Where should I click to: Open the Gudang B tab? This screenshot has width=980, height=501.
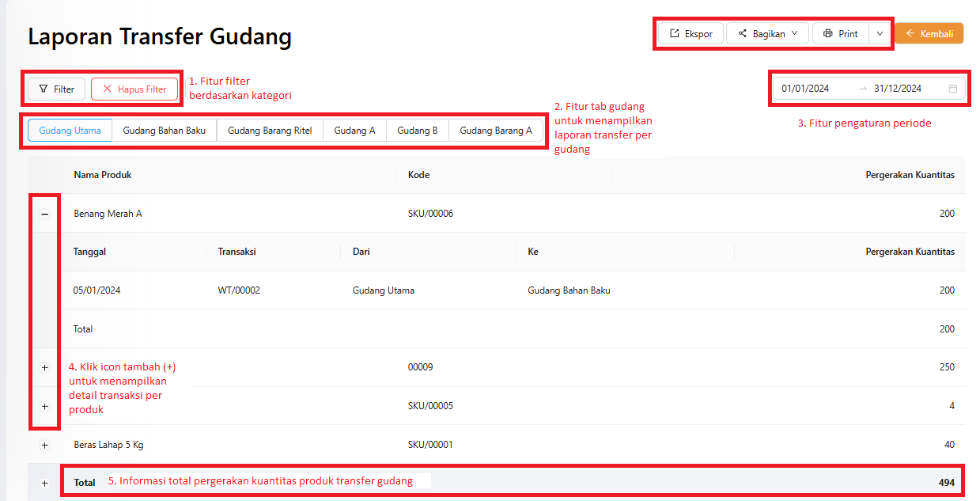pyautogui.click(x=417, y=131)
